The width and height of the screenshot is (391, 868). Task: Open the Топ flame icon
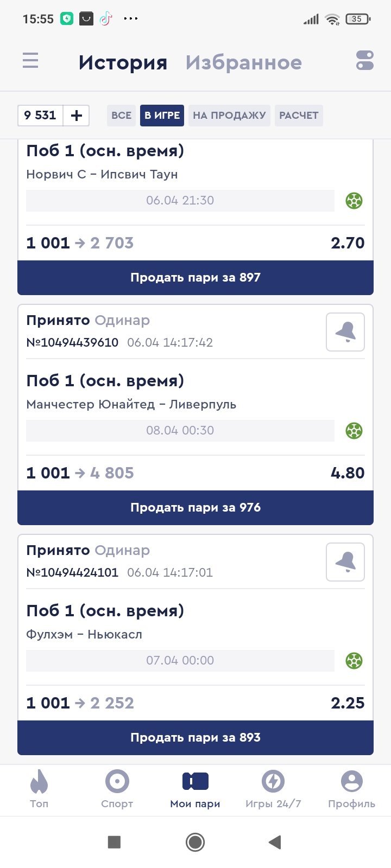(39, 782)
